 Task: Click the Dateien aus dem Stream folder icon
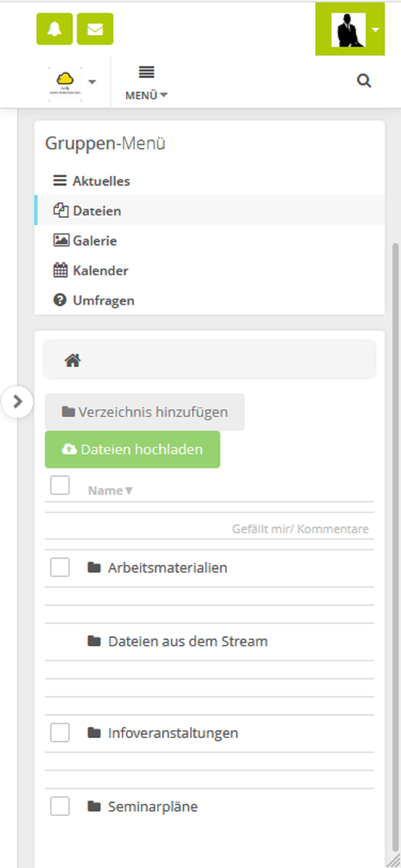coord(94,641)
